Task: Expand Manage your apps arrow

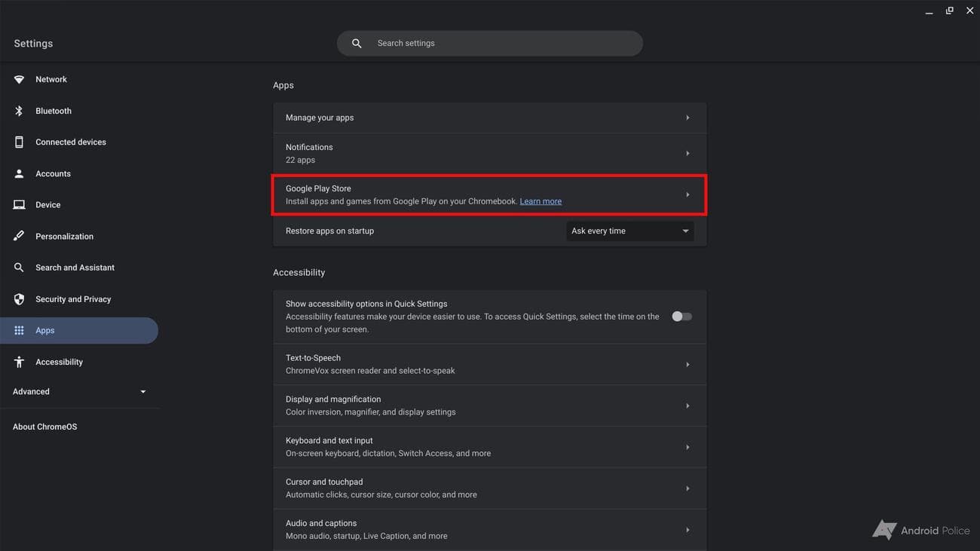Action: coord(688,118)
